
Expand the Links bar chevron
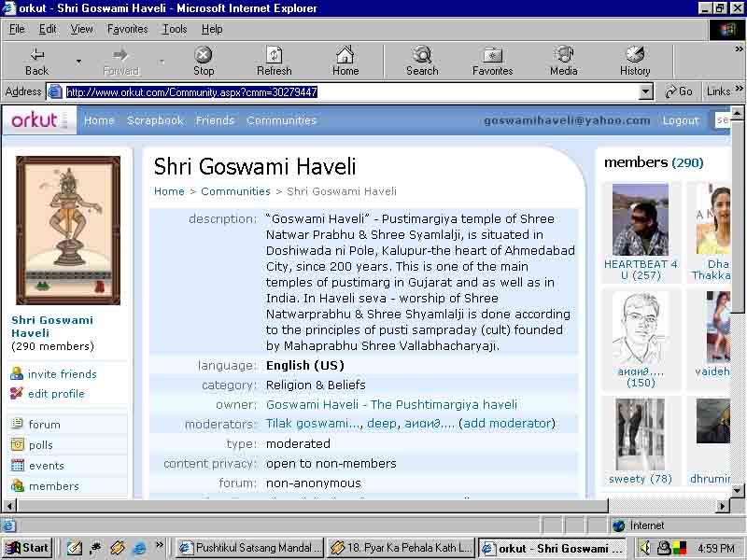(739, 89)
